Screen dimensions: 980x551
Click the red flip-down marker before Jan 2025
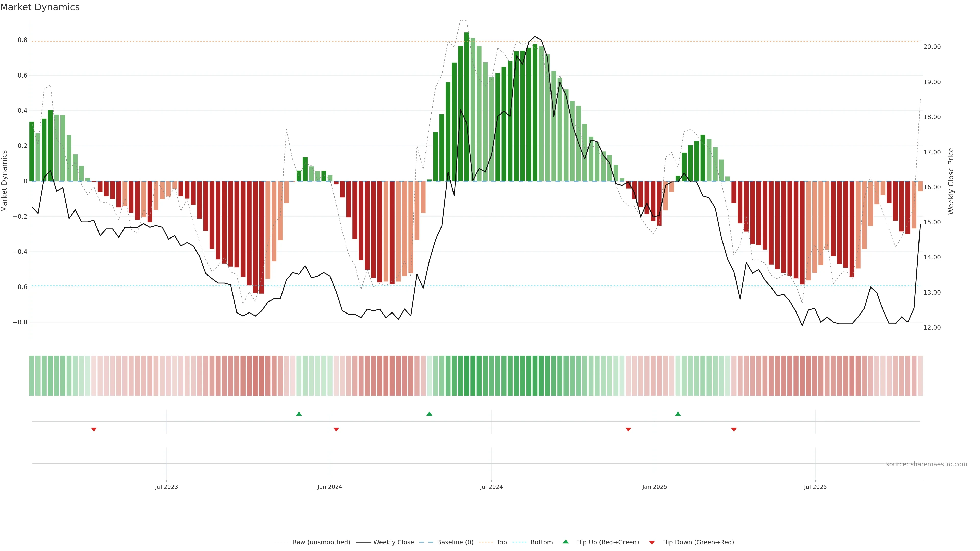click(x=628, y=429)
